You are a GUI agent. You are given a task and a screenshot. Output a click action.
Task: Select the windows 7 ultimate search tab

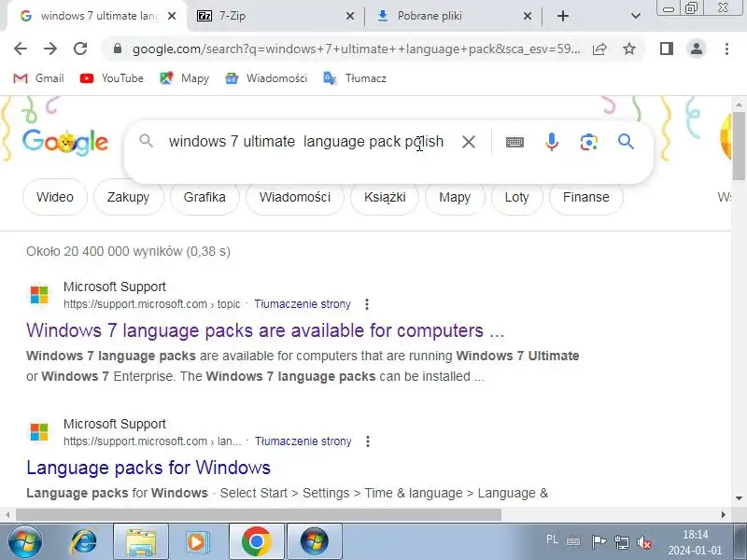(97, 16)
